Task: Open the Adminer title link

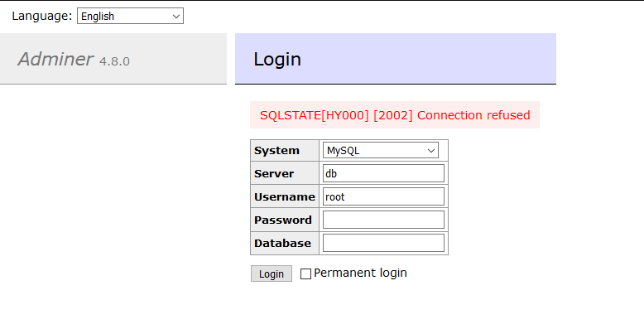Action: pyautogui.click(x=55, y=59)
